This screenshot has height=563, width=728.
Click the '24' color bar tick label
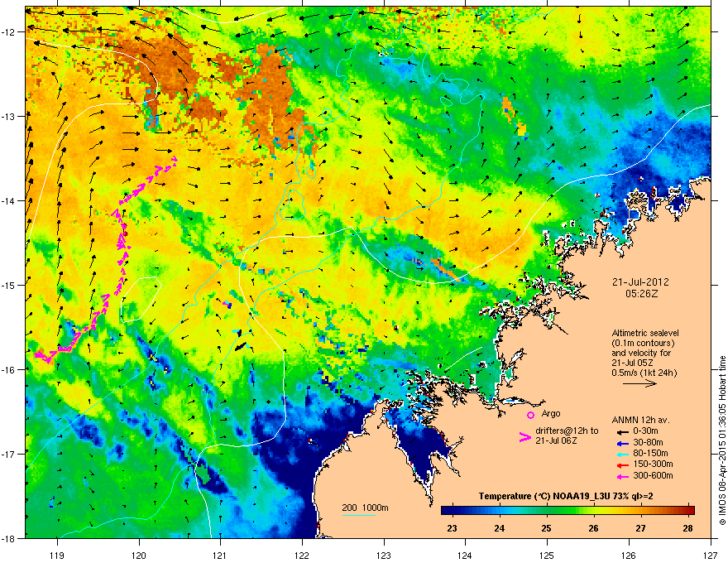pyautogui.click(x=499, y=528)
